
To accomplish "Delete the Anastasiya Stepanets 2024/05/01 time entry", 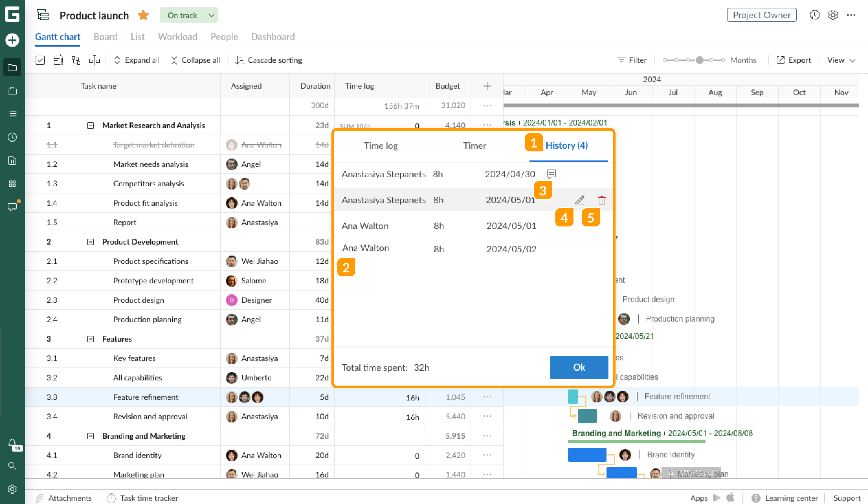I will (602, 200).
